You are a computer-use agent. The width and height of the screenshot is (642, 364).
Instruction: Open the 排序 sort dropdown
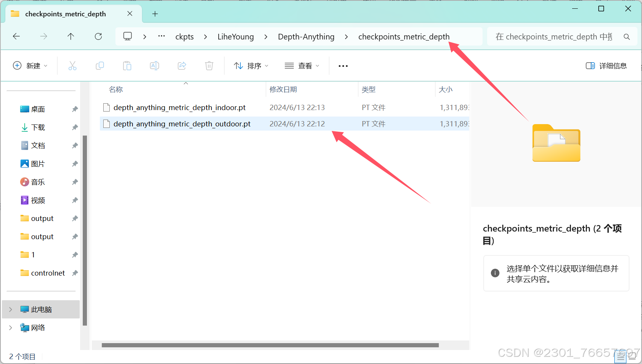251,65
